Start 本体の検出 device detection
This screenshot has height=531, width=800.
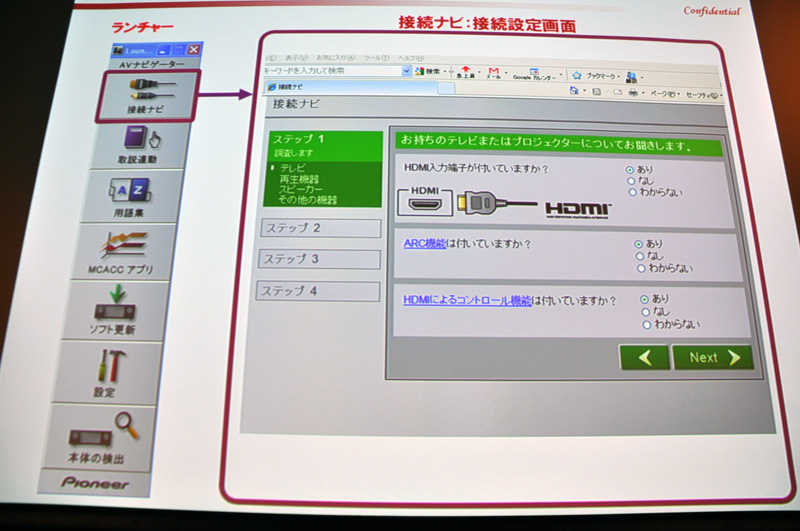click(x=99, y=438)
